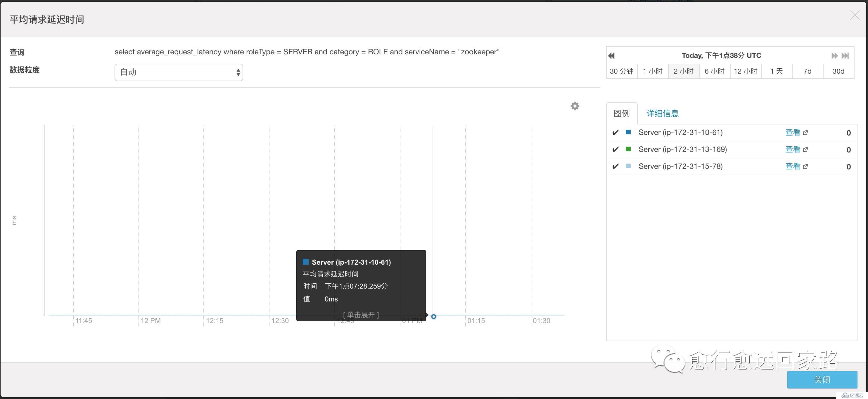
Task: Click legend label Server (ip-172-31-13-169)
Action: 683,149
